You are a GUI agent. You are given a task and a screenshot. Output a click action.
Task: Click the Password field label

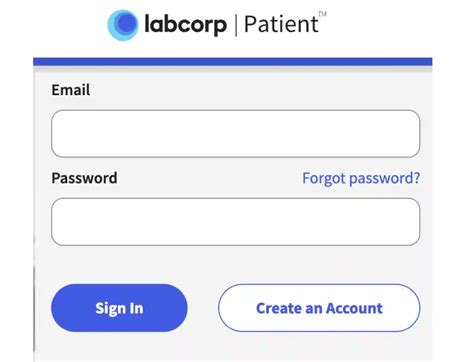point(84,178)
